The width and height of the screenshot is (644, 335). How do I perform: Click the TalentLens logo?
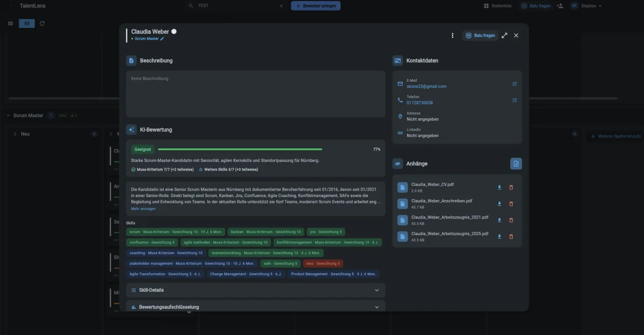point(33,6)
